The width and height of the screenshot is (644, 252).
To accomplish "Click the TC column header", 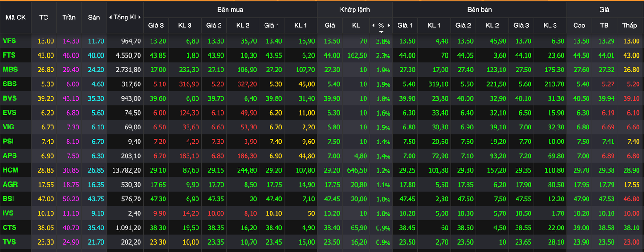I will [x=44, y=17].
